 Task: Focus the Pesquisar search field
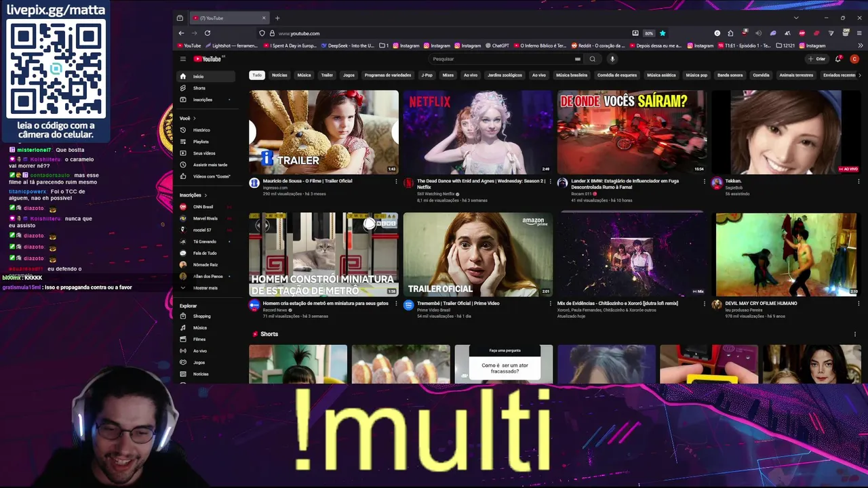(x=505, y=59)
